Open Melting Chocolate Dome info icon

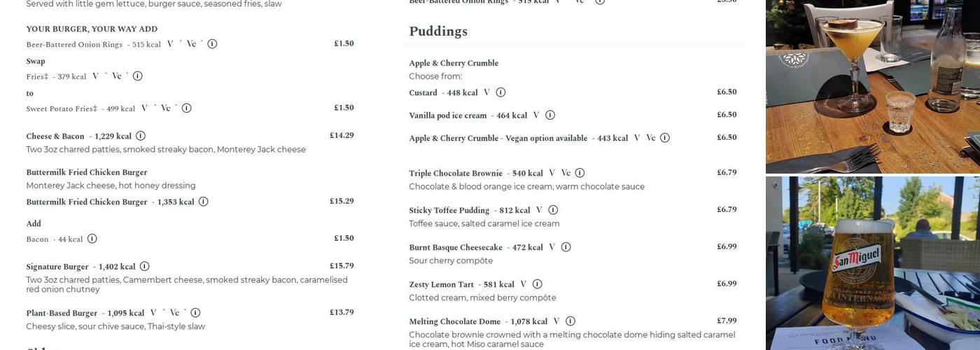pos(570,321)
